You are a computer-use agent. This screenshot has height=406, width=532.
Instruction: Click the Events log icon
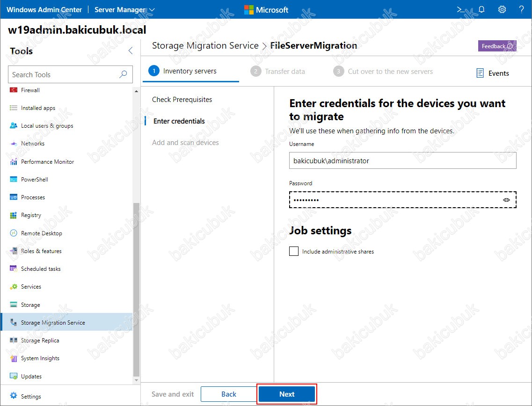point(480,73)
